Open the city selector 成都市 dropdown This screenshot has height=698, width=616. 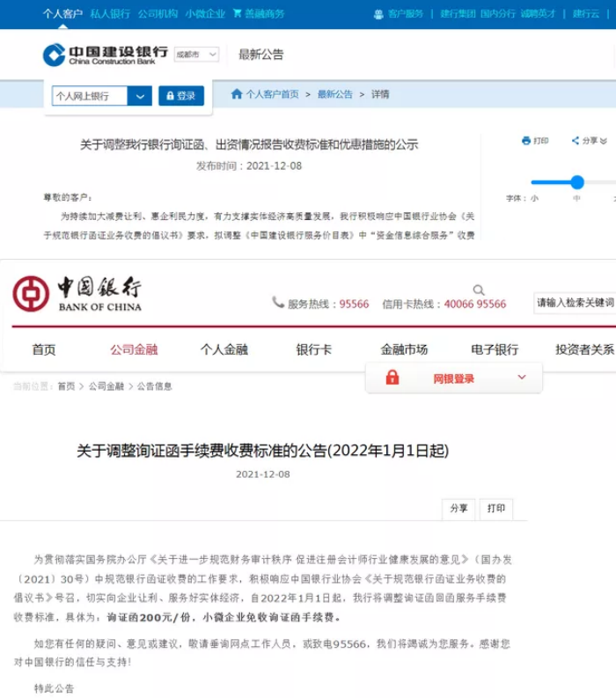click(196, 55)
